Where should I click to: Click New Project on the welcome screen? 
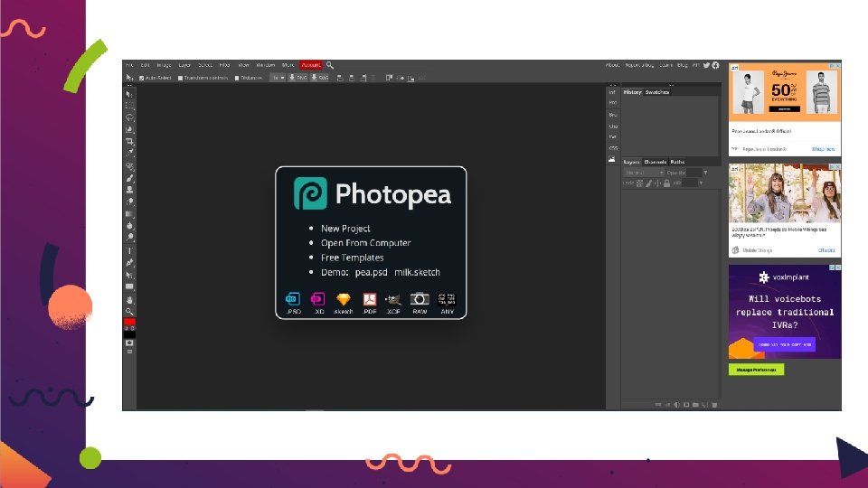[345, 229]
